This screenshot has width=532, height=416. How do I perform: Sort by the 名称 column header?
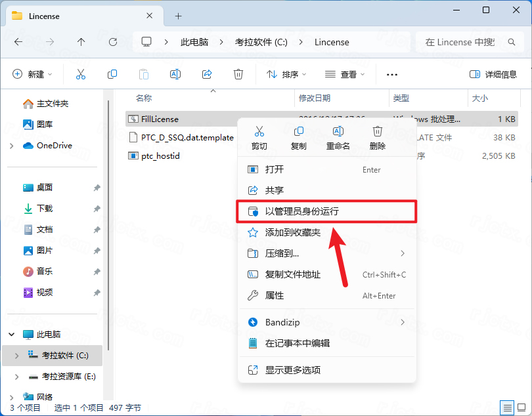144,98
